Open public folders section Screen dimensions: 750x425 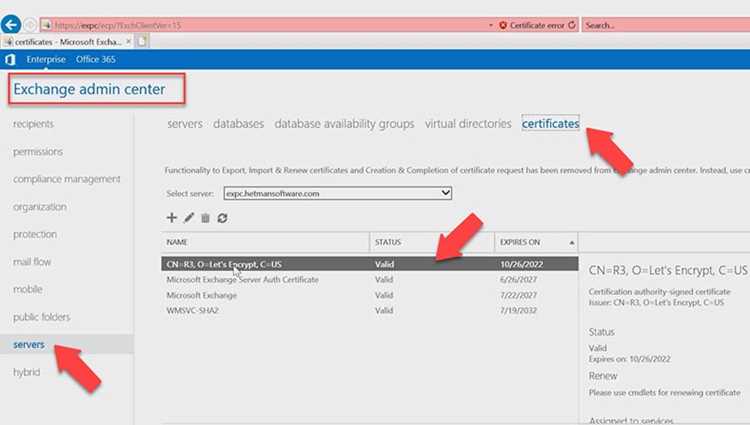pyautogui.click(x=42, y=317)
